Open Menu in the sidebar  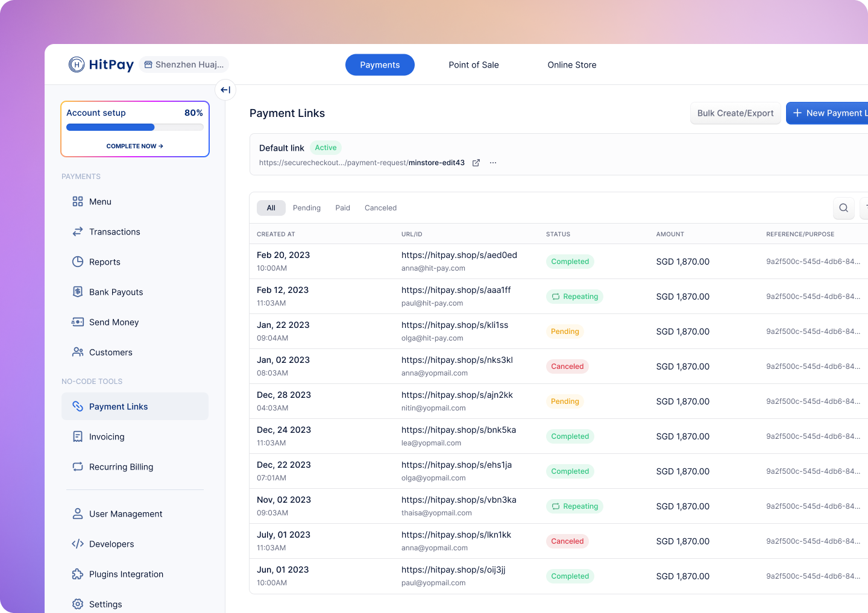(135, 201)
